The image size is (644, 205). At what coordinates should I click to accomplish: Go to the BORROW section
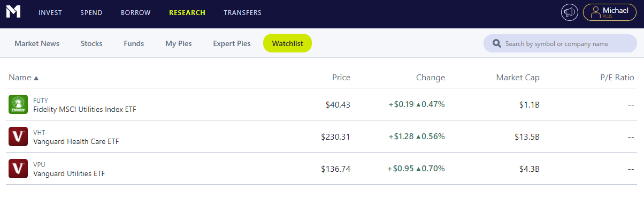(136, 12)
